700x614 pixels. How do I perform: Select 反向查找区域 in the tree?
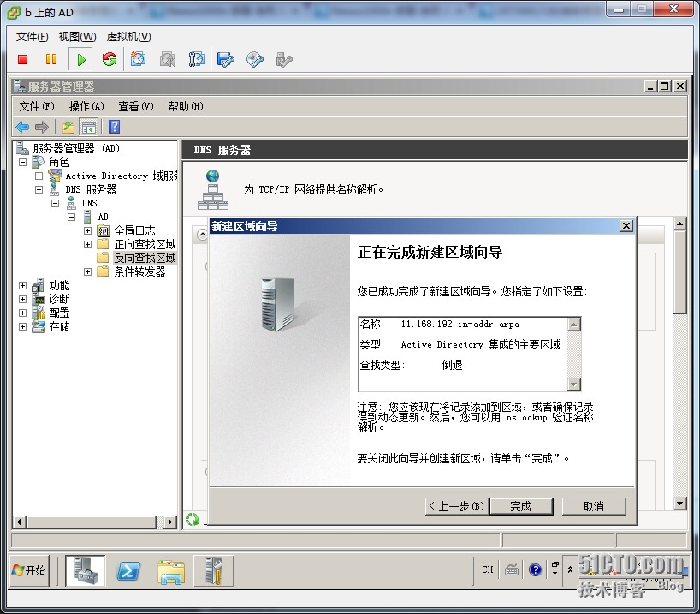point(145,258)
